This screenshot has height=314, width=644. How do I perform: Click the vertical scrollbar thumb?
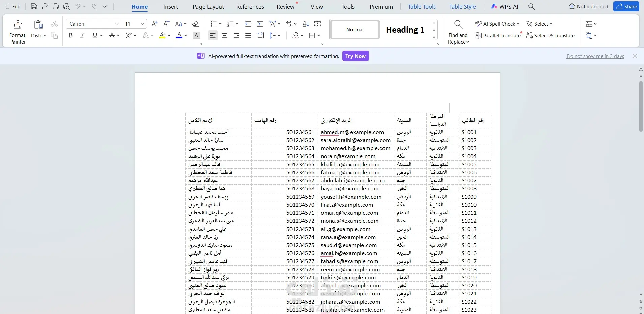click(641, 106)
